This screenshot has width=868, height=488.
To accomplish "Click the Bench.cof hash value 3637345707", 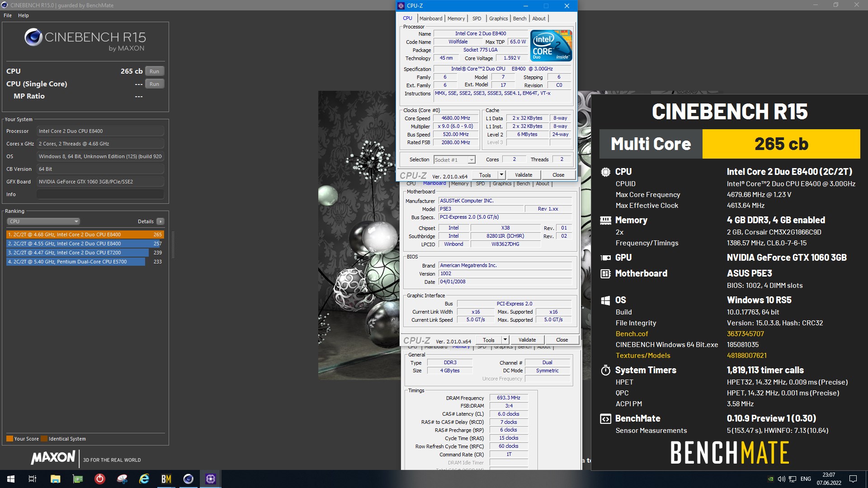I will click(x=745, y=334).
